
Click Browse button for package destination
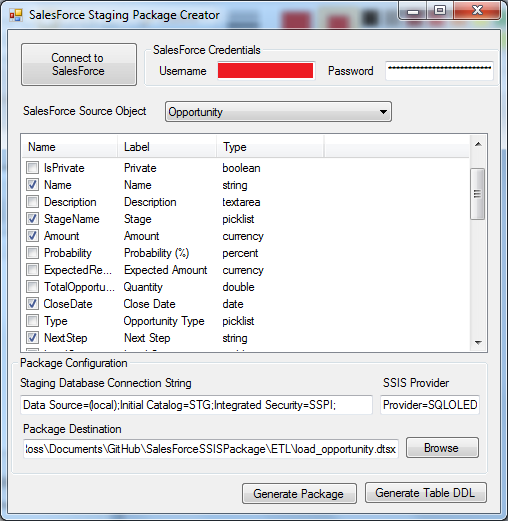[x=442, y=448]
